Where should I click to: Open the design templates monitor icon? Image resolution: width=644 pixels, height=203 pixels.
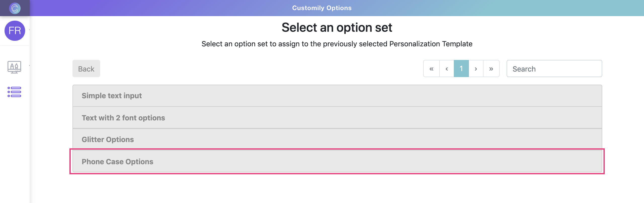[14, 67]
